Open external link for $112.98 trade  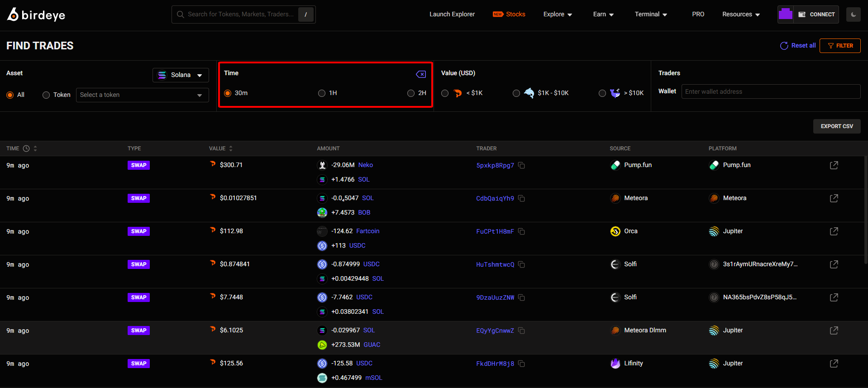(834, 231)
